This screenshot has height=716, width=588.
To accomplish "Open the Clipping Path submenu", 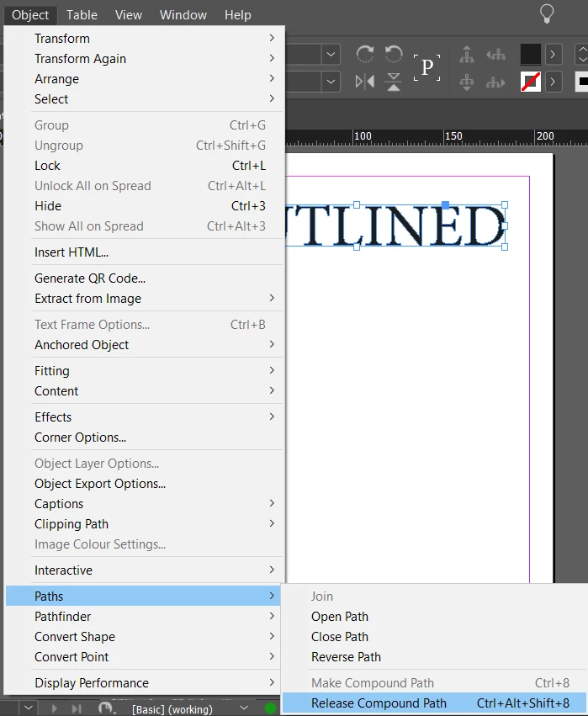I will pos(144,524).
